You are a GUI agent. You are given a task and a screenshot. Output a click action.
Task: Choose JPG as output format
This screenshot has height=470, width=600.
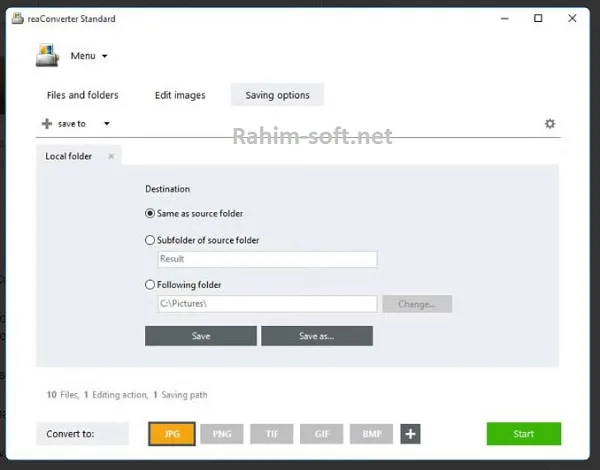click(172, 434)
